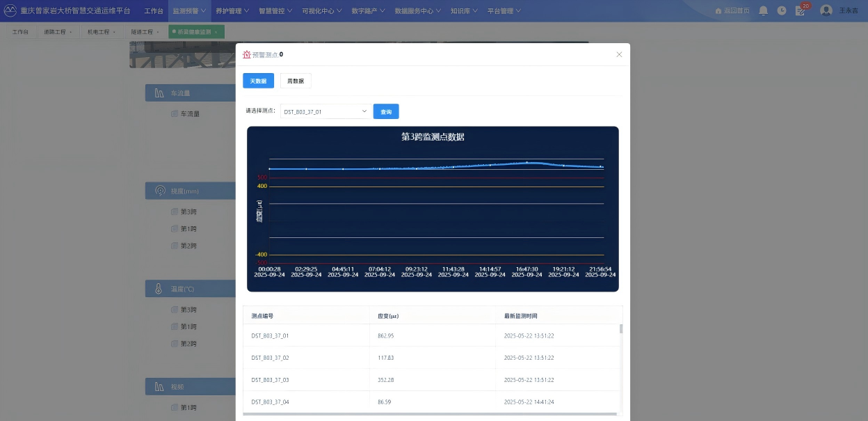Viewport: 868px width, 421px height.
Task: Expand the 平台管理 menu
Action: point(505,11)
